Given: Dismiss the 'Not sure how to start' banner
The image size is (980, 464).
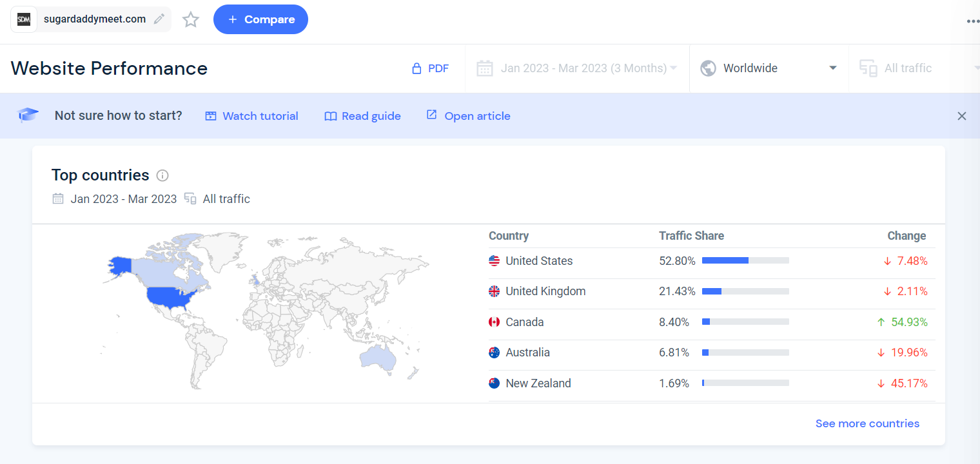Looking at the screenshot, I should pos(961,116).
